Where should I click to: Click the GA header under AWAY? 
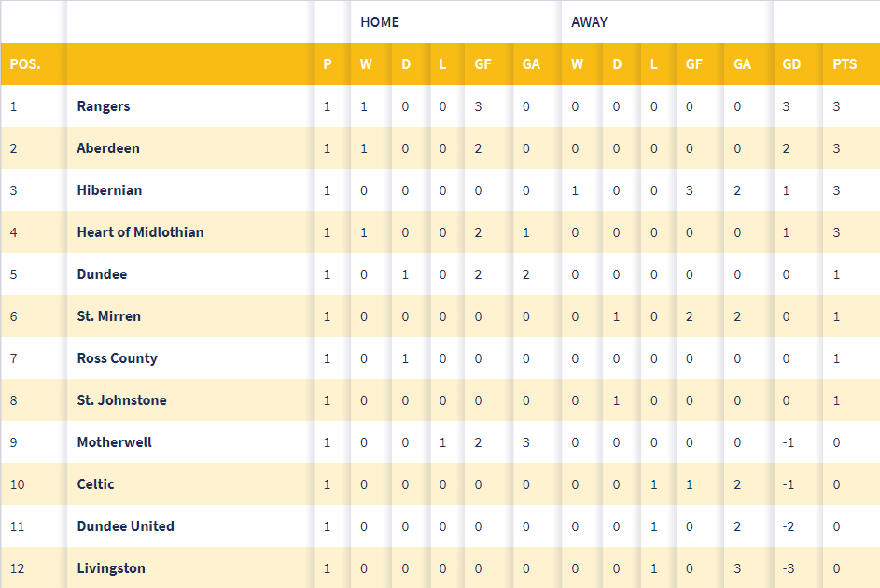(742, 64)
